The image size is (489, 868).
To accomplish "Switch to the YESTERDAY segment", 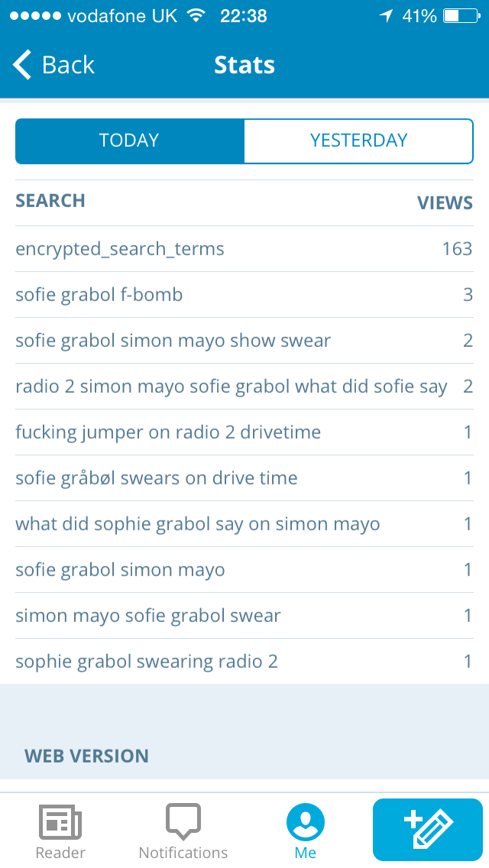I will point(358,141).
